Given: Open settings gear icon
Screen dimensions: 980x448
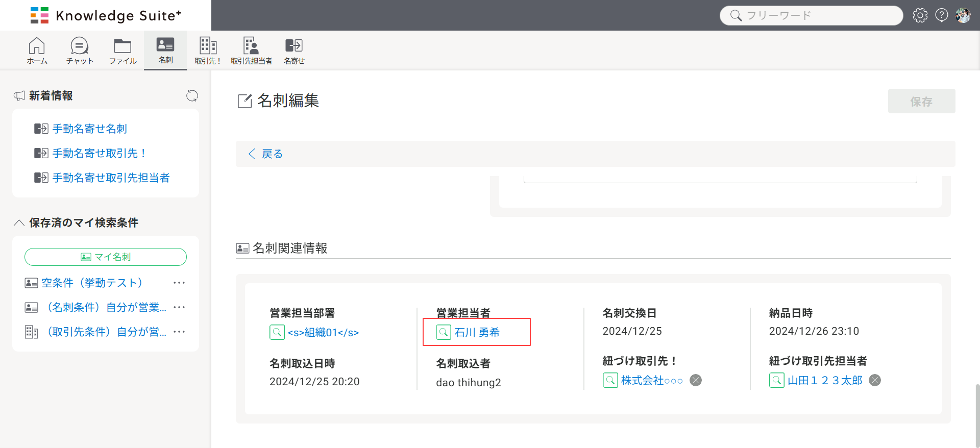Looking at the screenshot, I should point(920,15).
